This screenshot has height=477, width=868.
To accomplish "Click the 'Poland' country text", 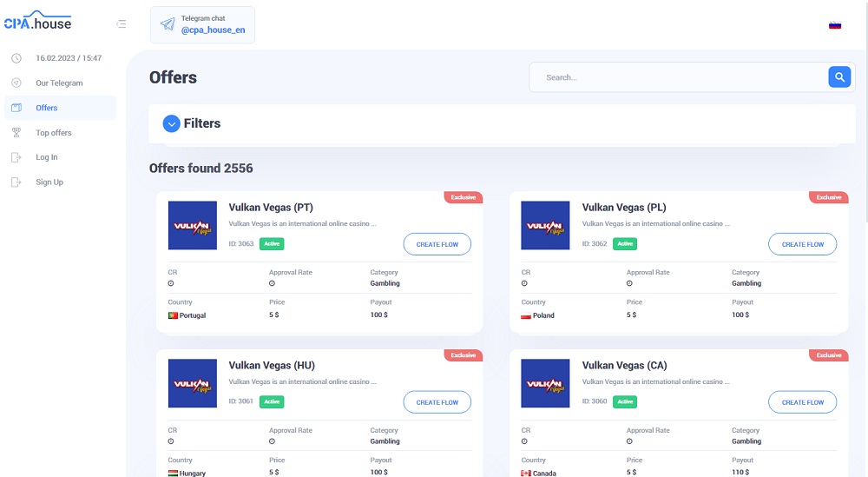I will pyautogui.click(x=543, y=315).
